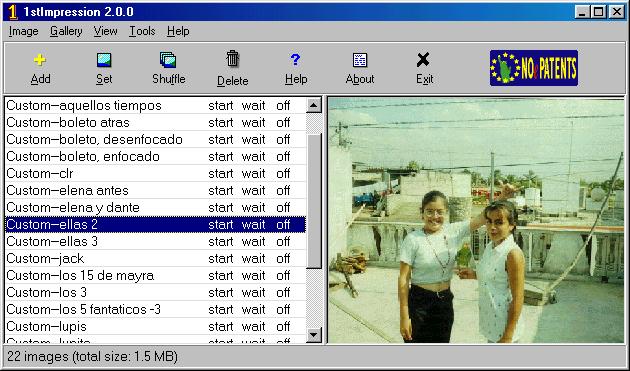Click the 1stImpression title bar icon
This screenshot has height=371, width=630.
click(x=13, y=12)
